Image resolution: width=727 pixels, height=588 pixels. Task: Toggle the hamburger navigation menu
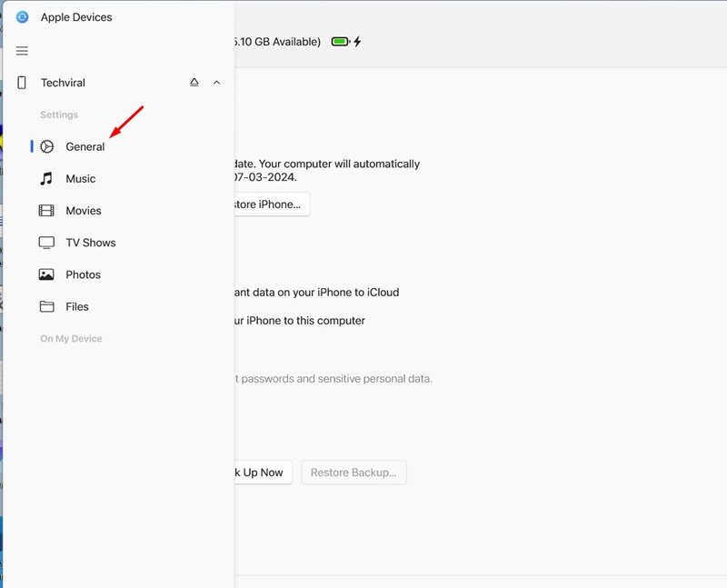(x=22, y=51)
